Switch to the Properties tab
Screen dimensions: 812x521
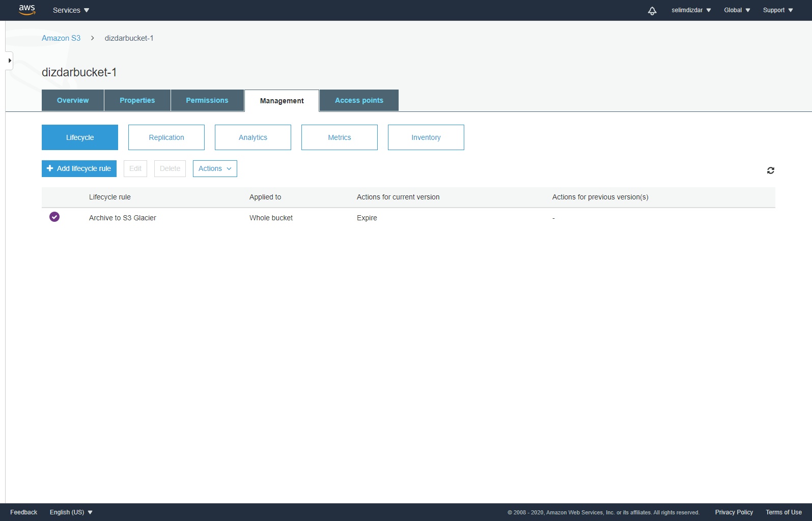[x=137, y=100]
